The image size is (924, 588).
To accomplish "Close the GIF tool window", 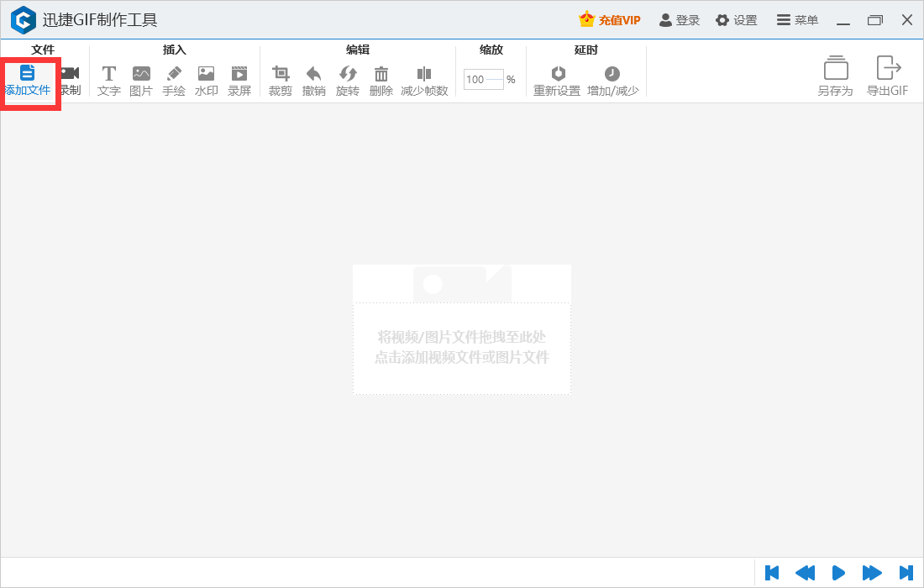I will pyautogui.click(x=907, y=20).
